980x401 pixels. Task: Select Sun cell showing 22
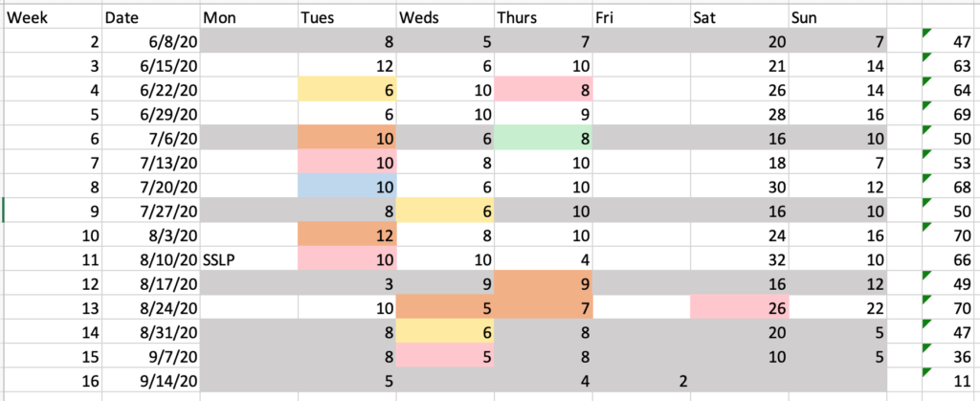pos(837,307)
